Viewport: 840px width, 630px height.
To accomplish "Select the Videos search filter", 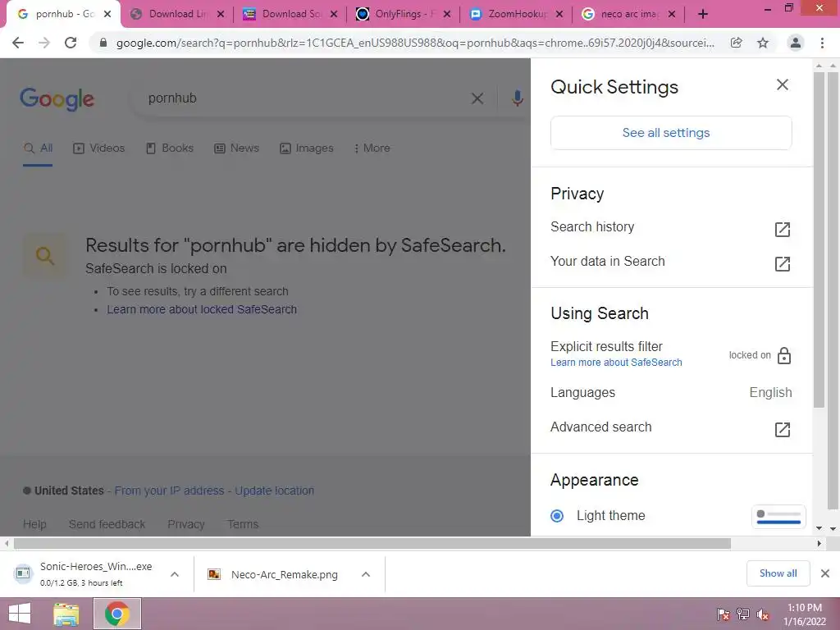I will click(x=98, y=148).
